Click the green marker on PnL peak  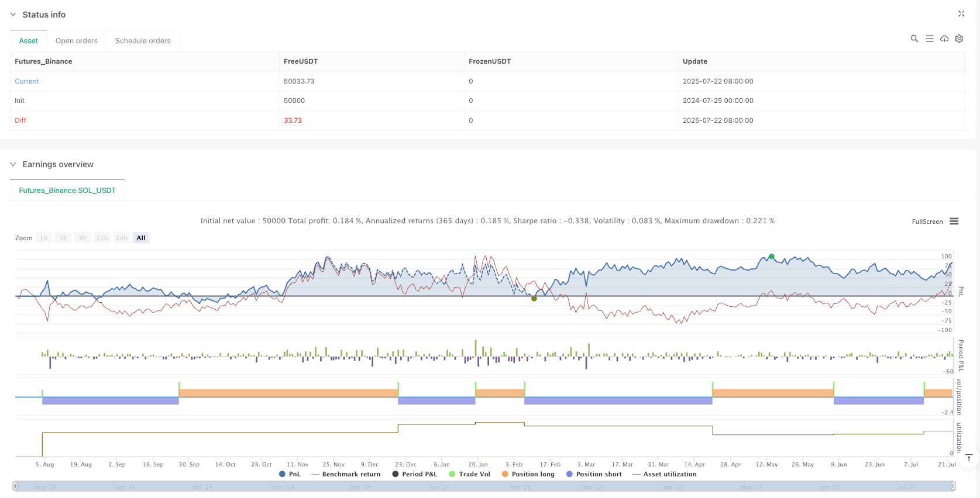(x=771, y=257)
